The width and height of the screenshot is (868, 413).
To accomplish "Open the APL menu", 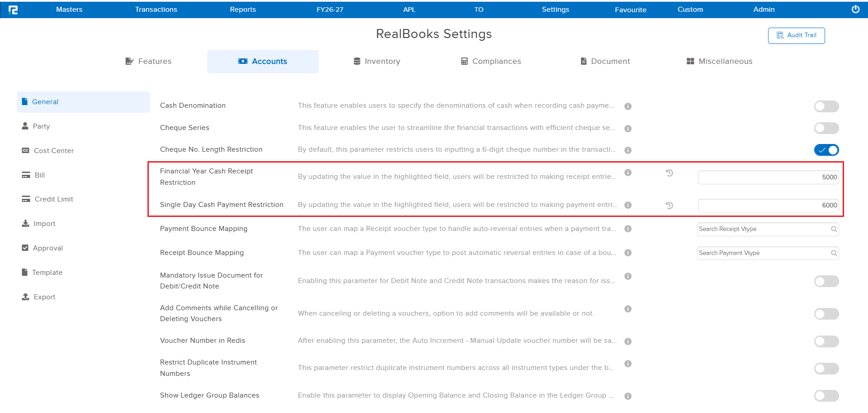I will click(x=409, y=10).
